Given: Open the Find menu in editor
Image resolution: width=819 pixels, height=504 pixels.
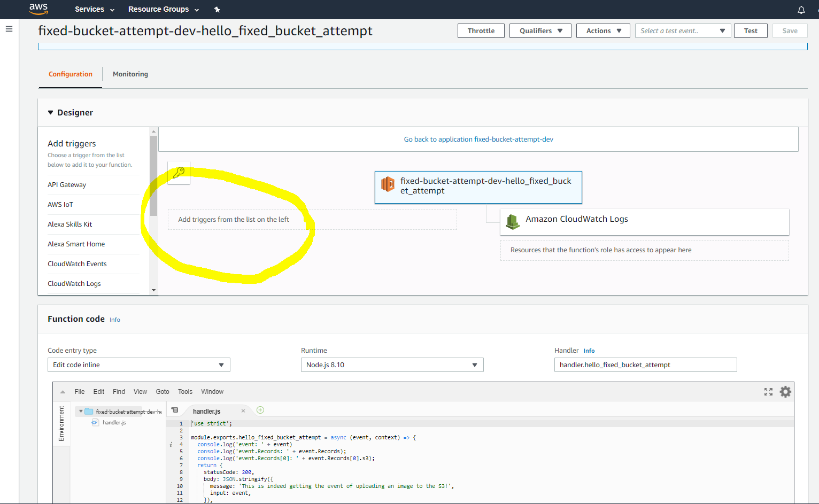Looking at the screenshot, I should 119,392.
